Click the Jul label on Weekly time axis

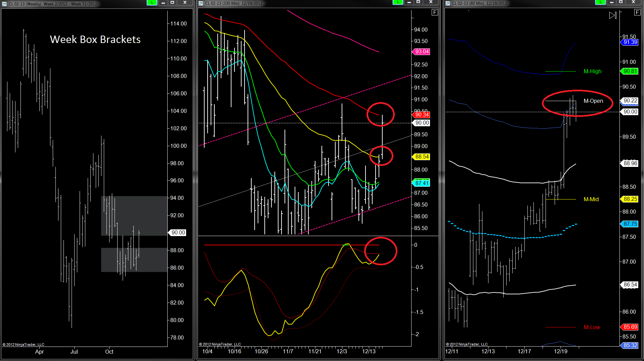[x=74, y=352]
